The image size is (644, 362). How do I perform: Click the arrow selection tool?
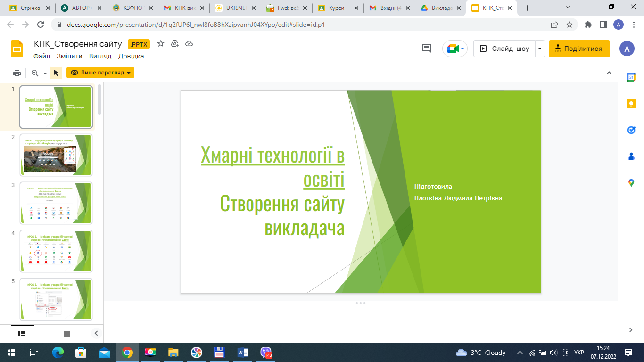[56, 73]
